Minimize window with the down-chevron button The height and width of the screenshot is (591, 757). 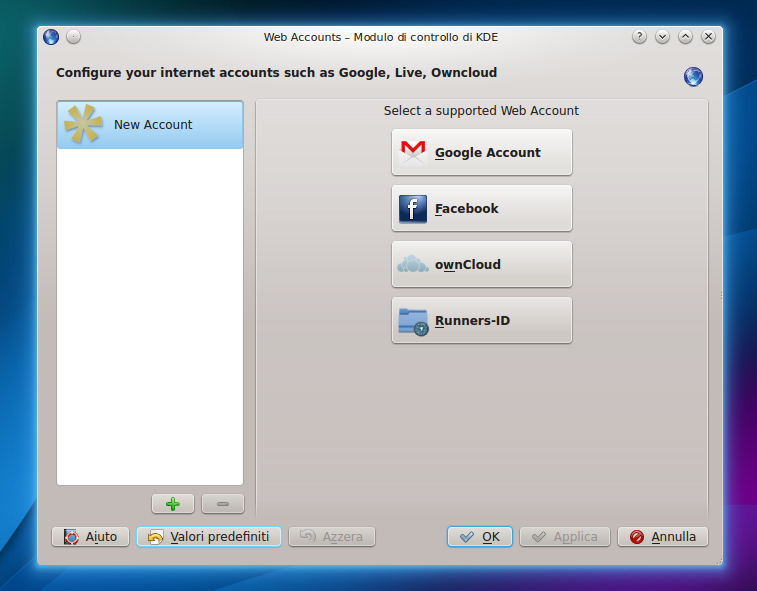(662, 37)
